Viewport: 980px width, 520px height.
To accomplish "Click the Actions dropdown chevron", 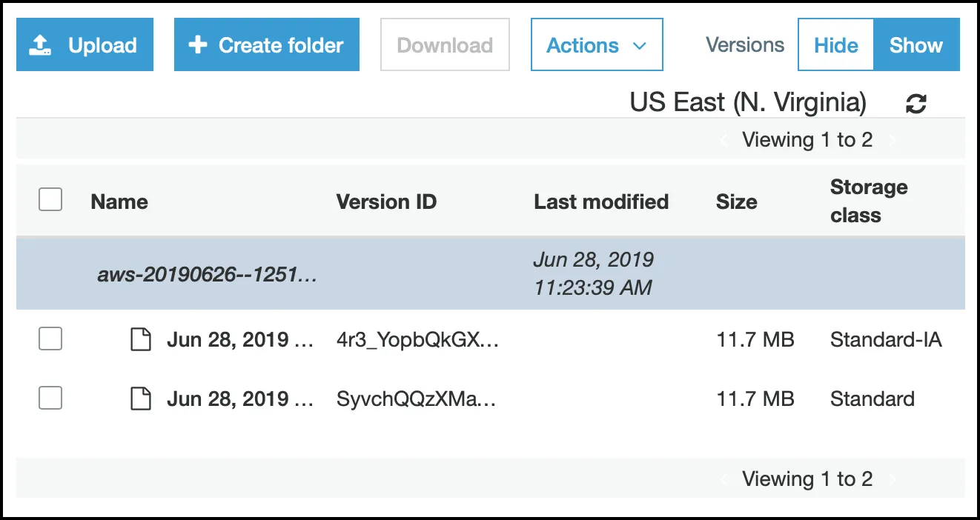I will [x=639, y=46].
